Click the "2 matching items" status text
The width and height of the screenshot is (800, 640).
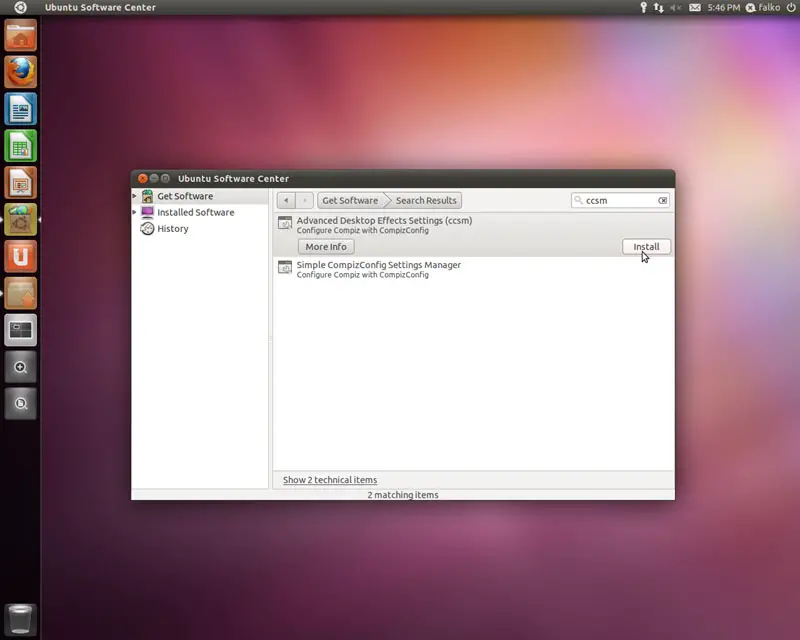(x=403, y=495)
